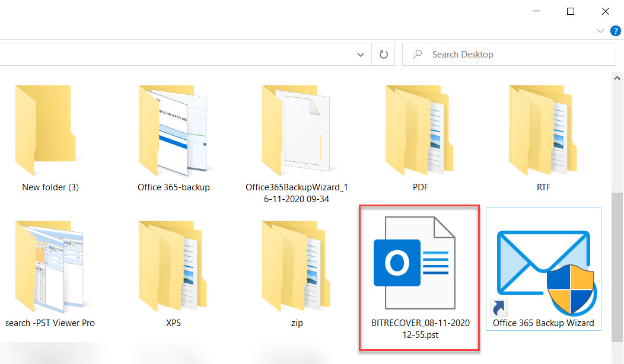Open the PDF folder icon
Image resolution: width=624 pixels, height=364 pixels.
[419, 130]
